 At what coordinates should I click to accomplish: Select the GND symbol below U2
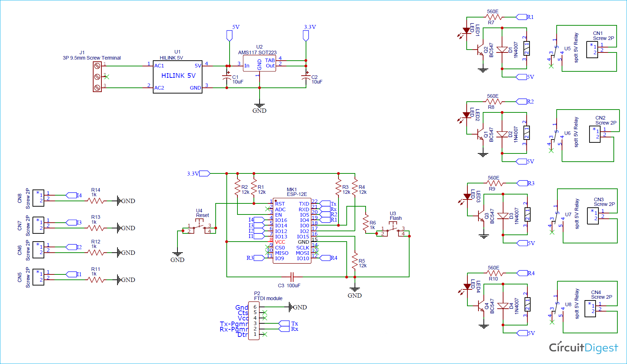click(260, 105)
